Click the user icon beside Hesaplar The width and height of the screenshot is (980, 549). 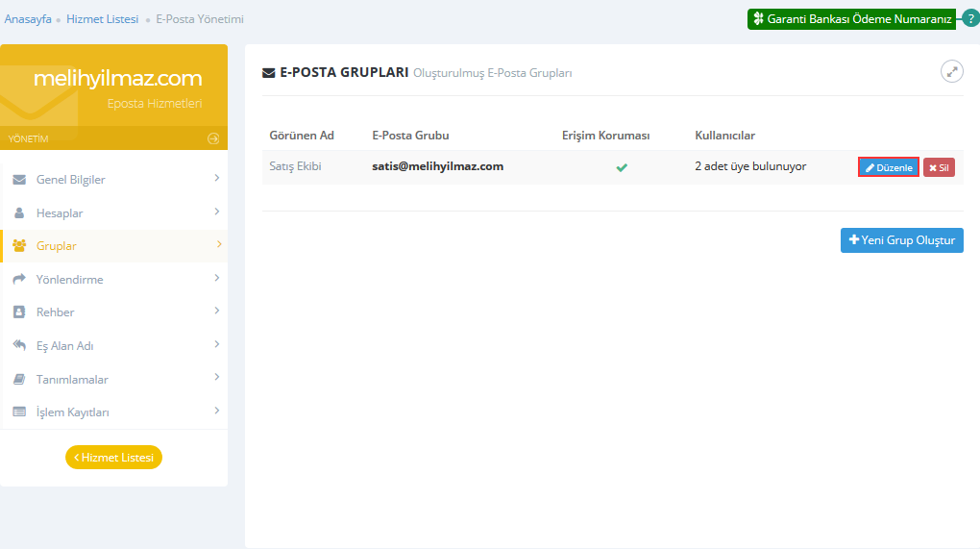(19, 213)
